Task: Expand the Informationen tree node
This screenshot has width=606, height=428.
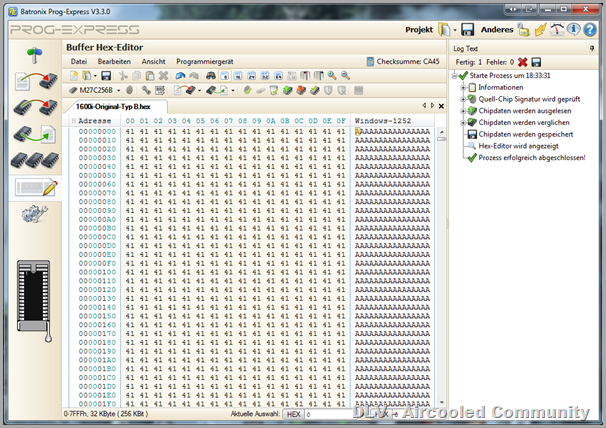Action: click(464, 87)
